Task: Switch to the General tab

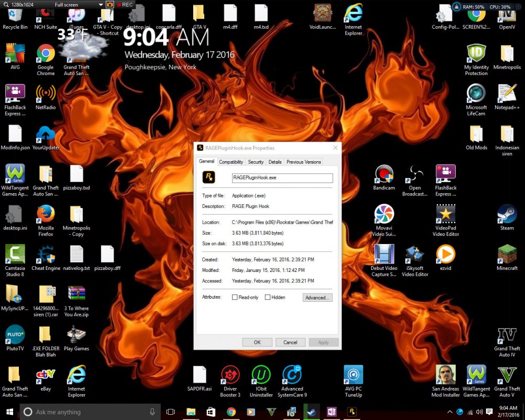Action: (206, 161)
